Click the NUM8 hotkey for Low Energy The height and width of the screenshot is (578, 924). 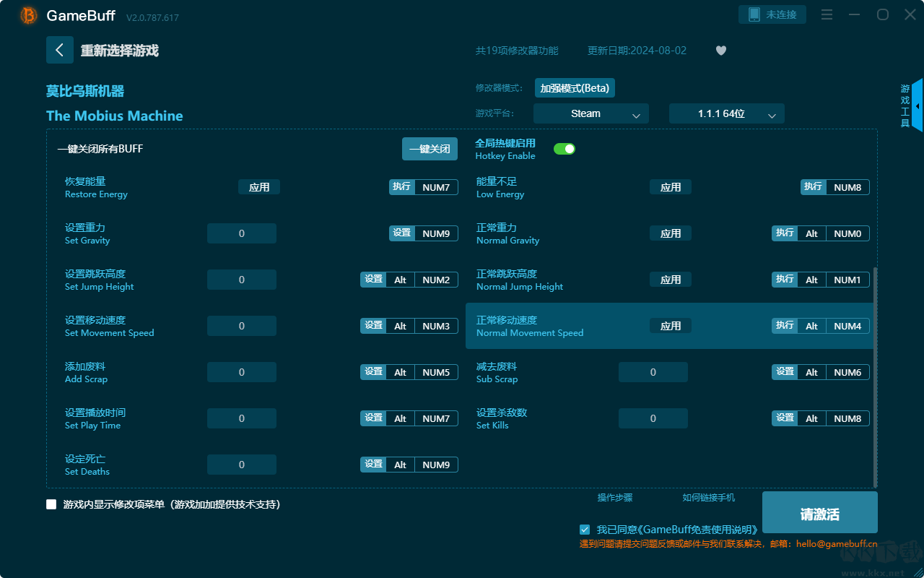click(847, 187)
